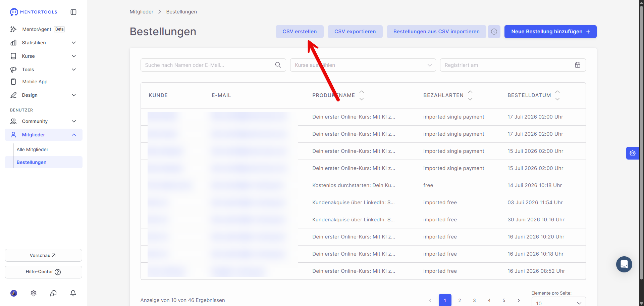Screen dimensions: 644x306
Task: Click the Kurse book icon
Action: (x=13, y=56)
